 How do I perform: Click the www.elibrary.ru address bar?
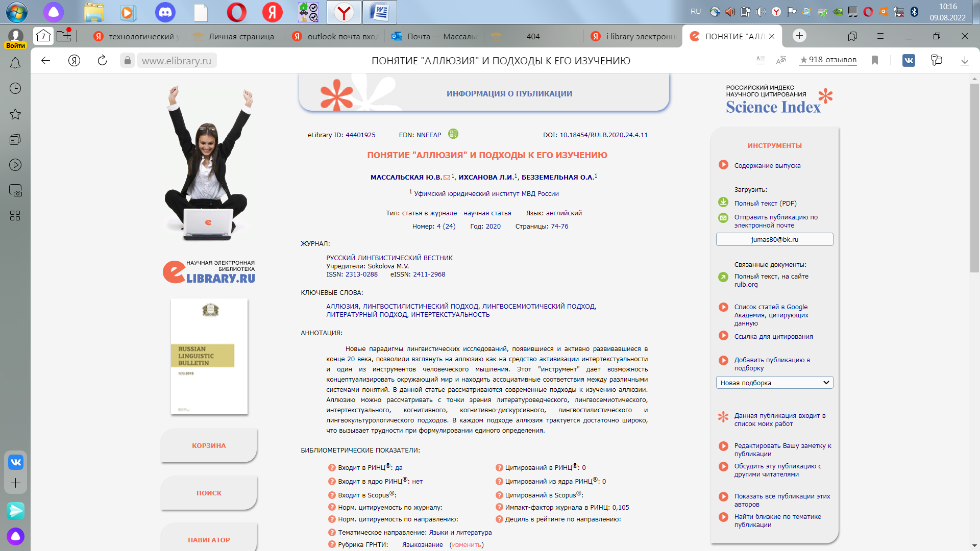[x=176, y=61]
